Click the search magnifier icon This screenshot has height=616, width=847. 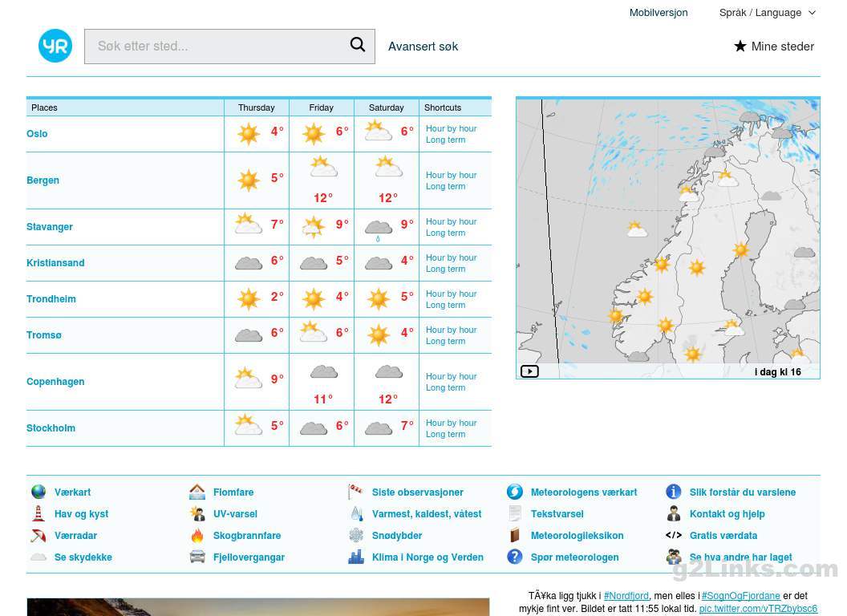tap(358, 44)
